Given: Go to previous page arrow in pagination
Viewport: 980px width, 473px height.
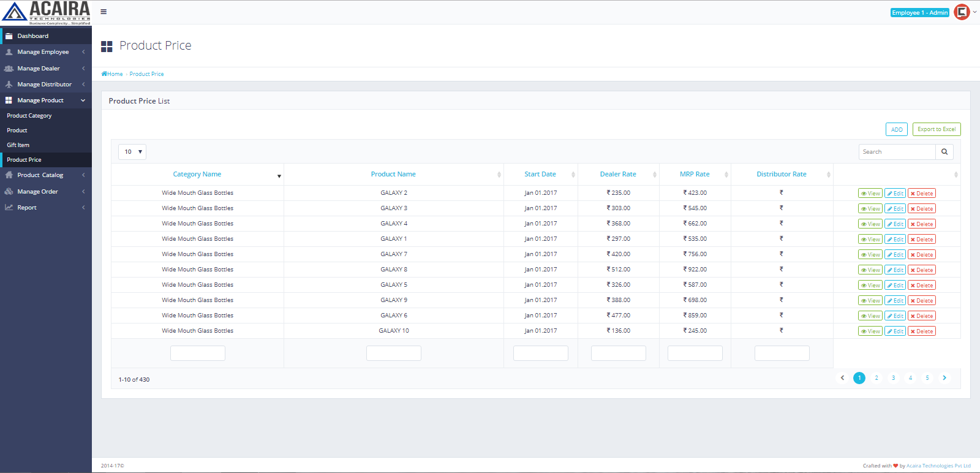Looking at the screenshot, I should click(x=842, y=378).
